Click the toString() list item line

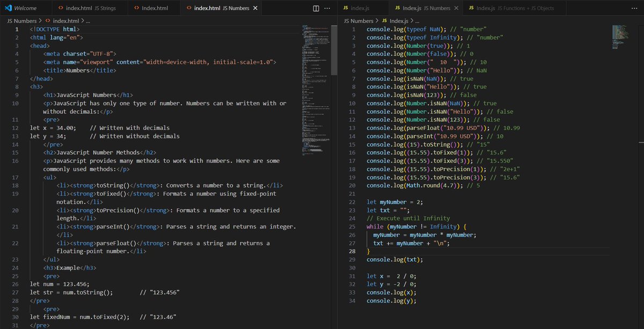pos(170,186)
